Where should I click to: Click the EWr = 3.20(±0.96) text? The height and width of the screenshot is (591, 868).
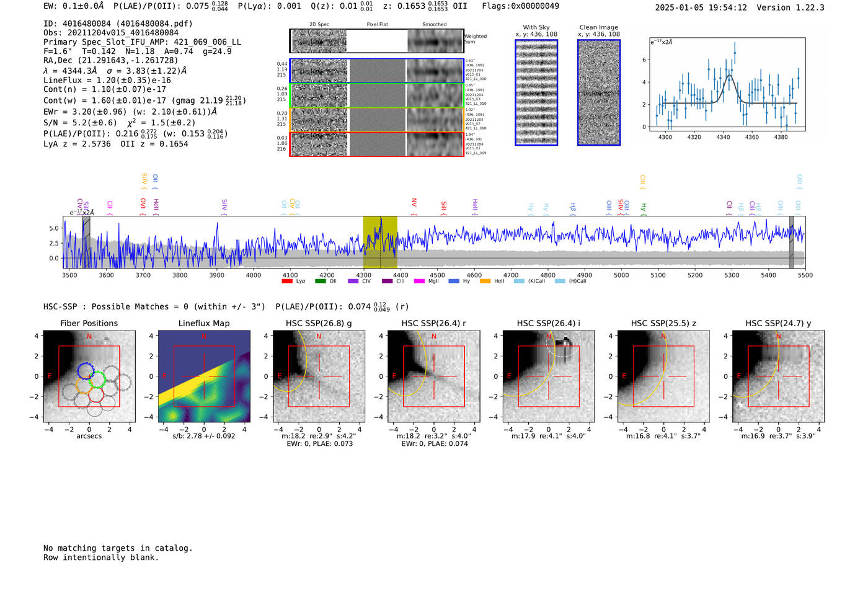click(85, 112)
